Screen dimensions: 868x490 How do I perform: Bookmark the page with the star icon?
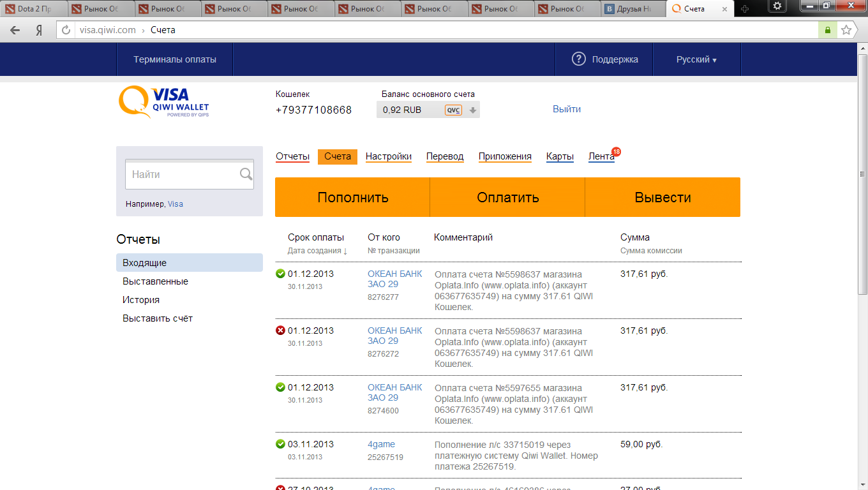point(846,30)
